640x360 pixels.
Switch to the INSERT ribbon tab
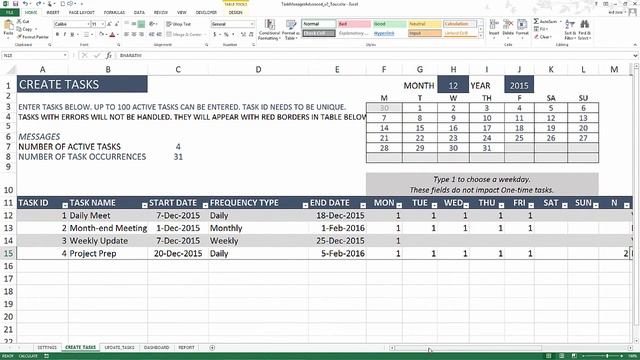click(53, 12)
